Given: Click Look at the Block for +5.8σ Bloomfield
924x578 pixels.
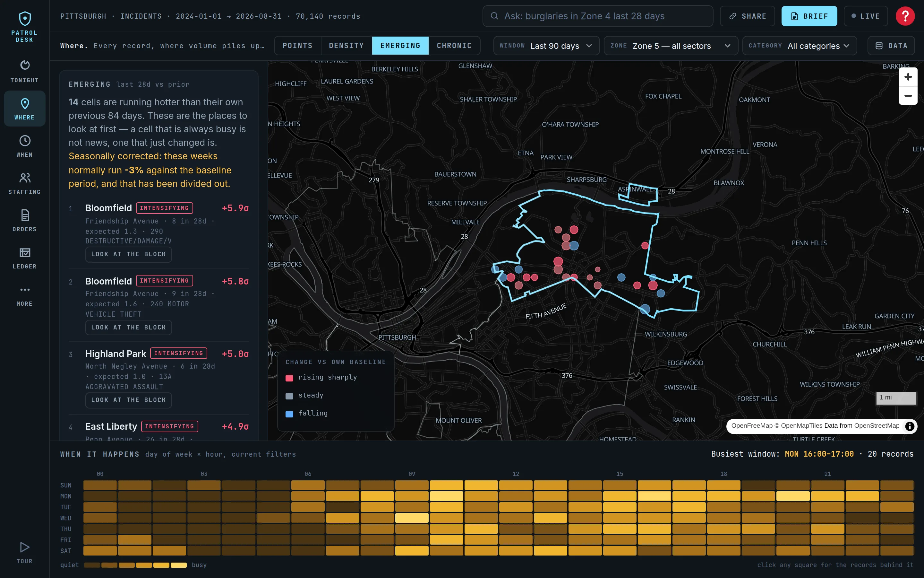Looking at the screenshot, I should (x=128, y=327).
